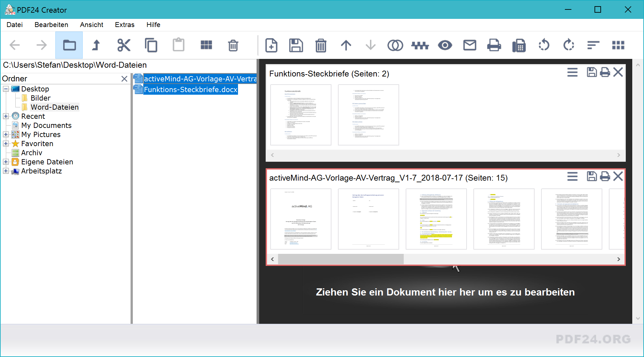The width and height of the screenshot is (644, 357).
Task: Open the Extras menu
Action: 124,25
